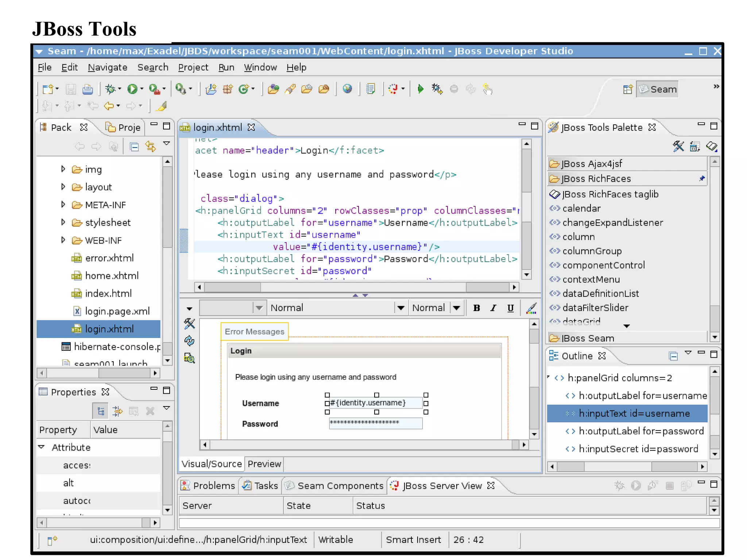Expand the stylesheet folder
The image size is (747, 560).
(x=63, y=222)
